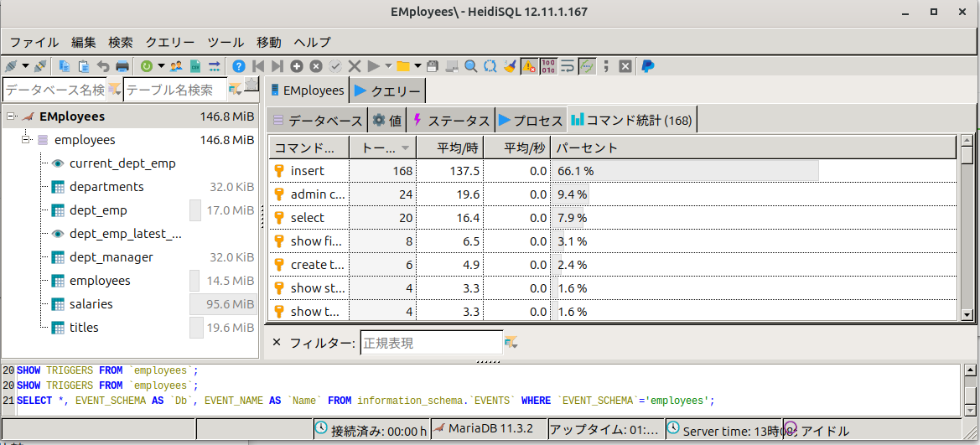Image resolution: width=980 pixels, height=445 pixels.
Task: Switch to the データベース tab
Action: [x=318, y=120]
